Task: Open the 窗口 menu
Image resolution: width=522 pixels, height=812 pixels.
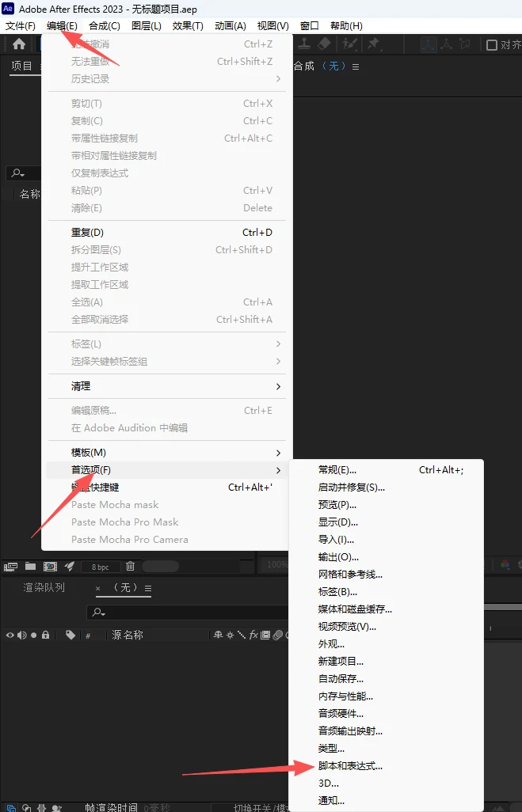Action: point(310,26)
